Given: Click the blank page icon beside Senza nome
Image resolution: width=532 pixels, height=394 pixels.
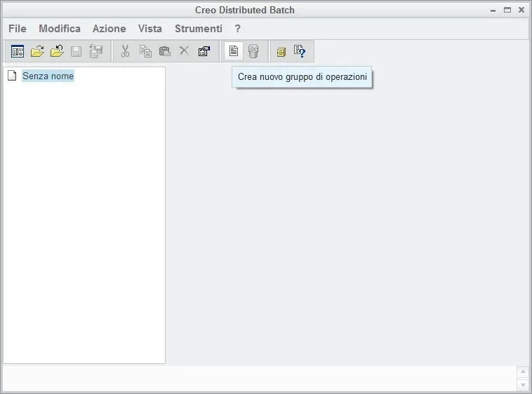Looking at the screenshot, I should point(12,76).
